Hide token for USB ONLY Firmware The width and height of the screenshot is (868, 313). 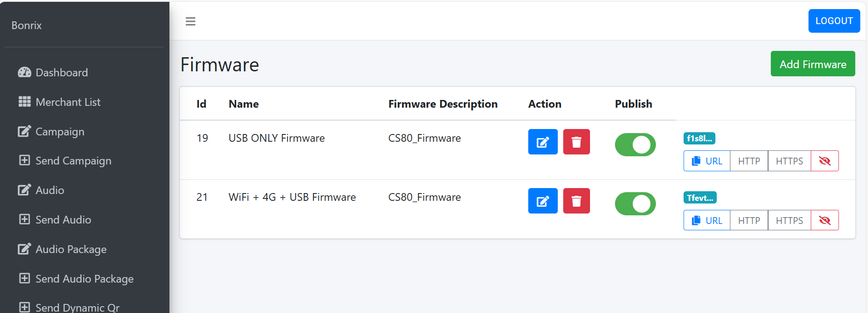(824, 161)
